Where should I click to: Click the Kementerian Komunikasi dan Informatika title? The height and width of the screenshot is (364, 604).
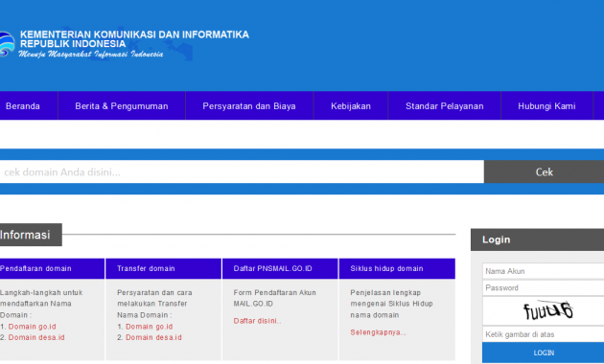coord(134,34)
